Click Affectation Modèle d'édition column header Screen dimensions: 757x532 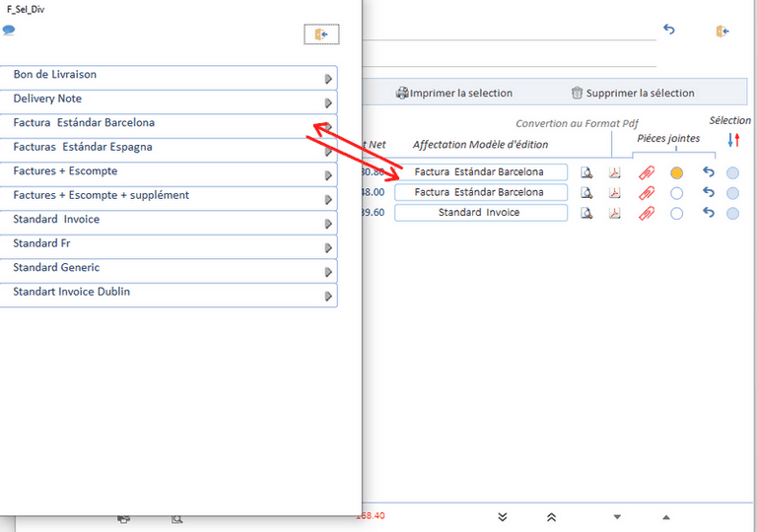(x=480, y=145)
